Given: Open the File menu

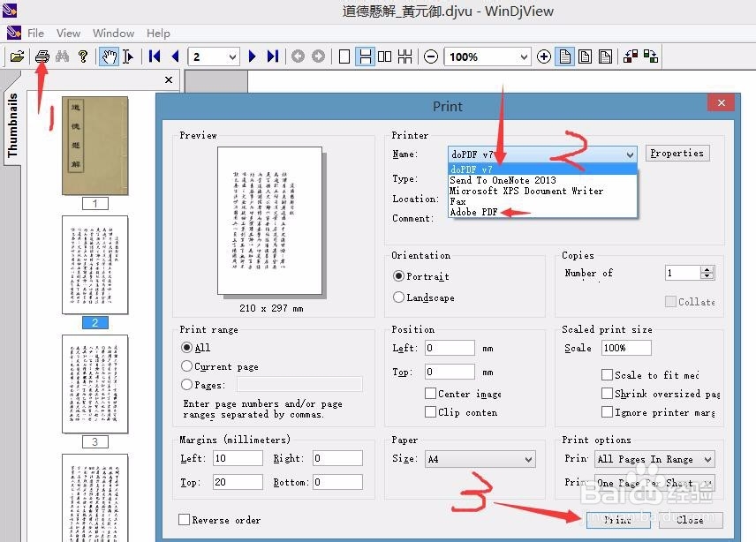Looking at the screenshot, I should (35, 34).
